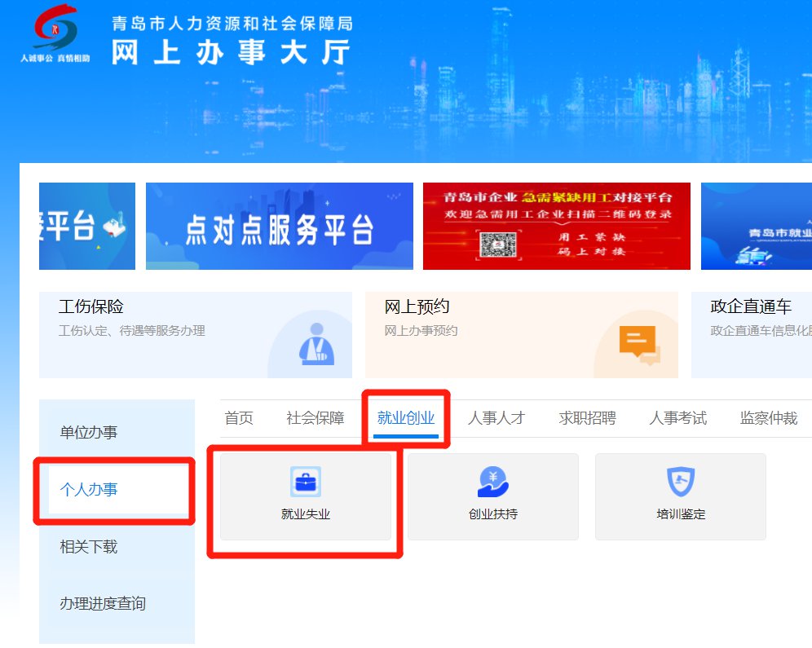The image size is (812, 648).
Task: Select the 就业创业 tab
Action: tap(405, 417)
